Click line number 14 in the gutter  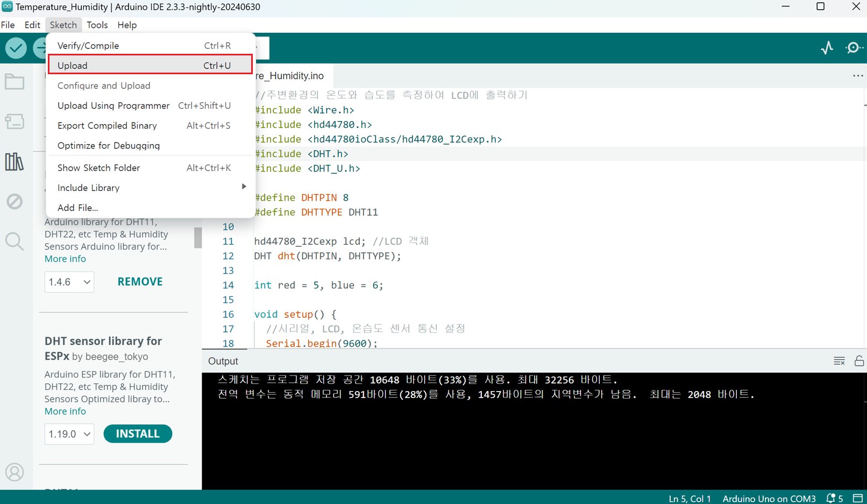click(x=228, y=285)
